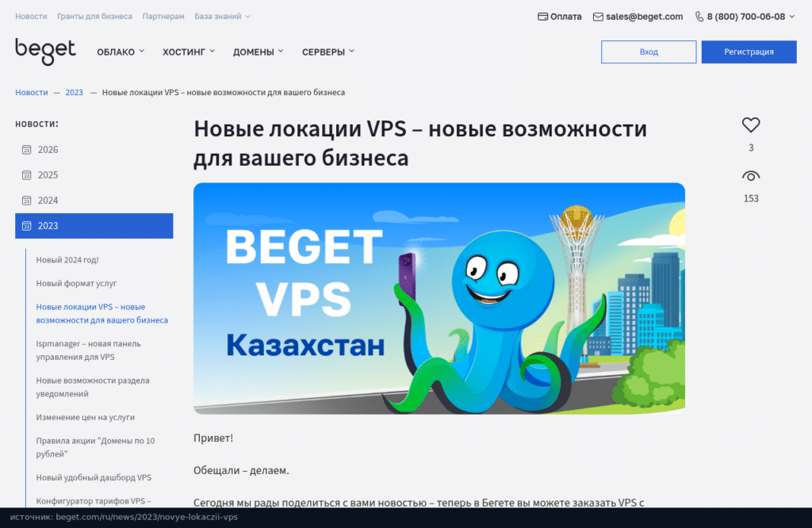Open the Партнерам page
Image resolution: width=812 pixels, height=528 pixels.
[163, 17]
